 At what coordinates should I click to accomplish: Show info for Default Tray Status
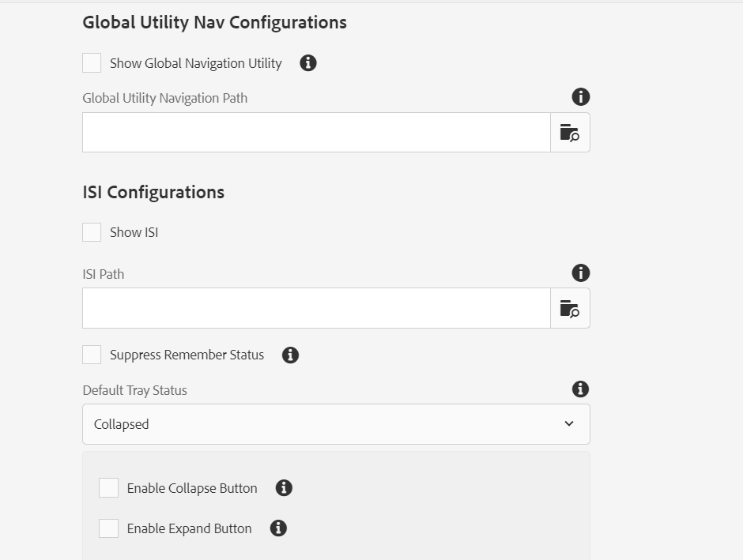[580, 389]
